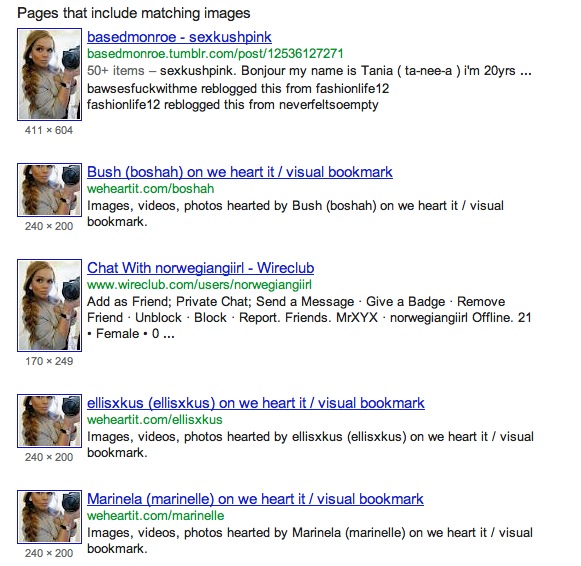Open the basedmonroe - sexkushpink result title
This screenshot has width=581, height=566.
[179, 37]
